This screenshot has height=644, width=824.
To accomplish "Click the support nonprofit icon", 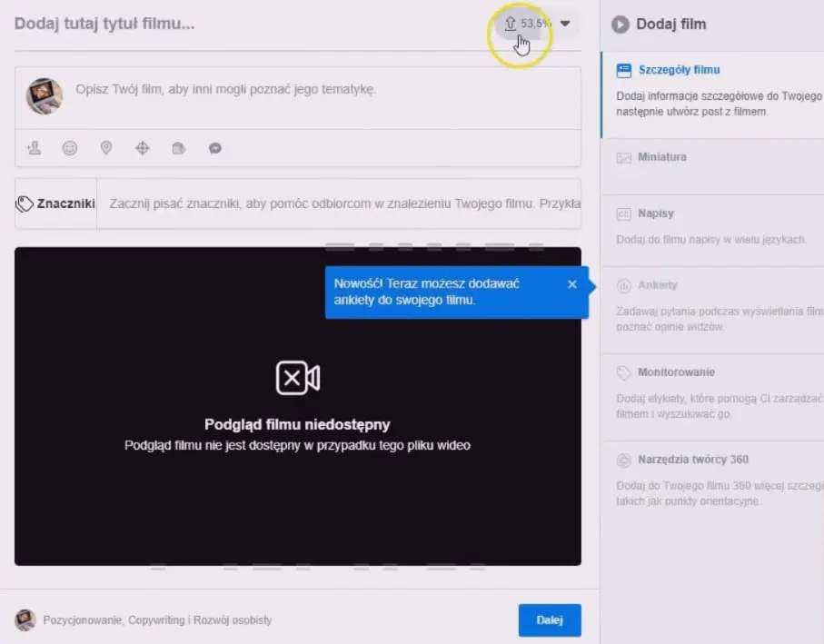I will click(179, 148).
